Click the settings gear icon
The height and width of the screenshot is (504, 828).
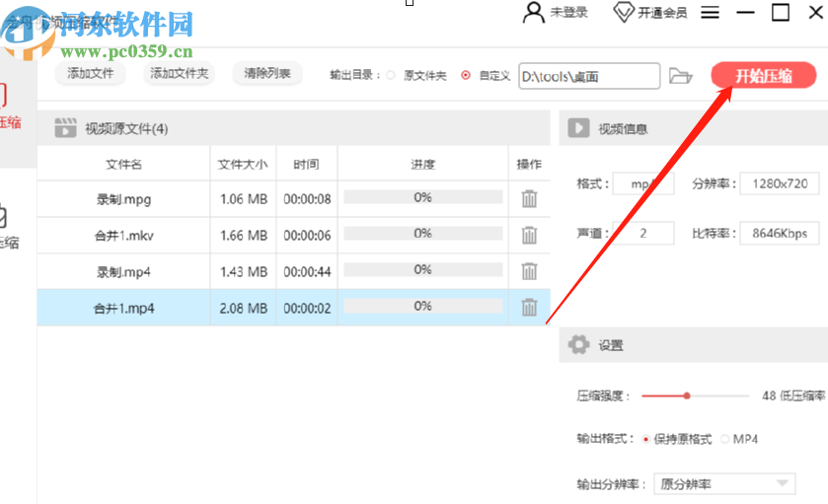pyautogui.click(x=578, y=344)
